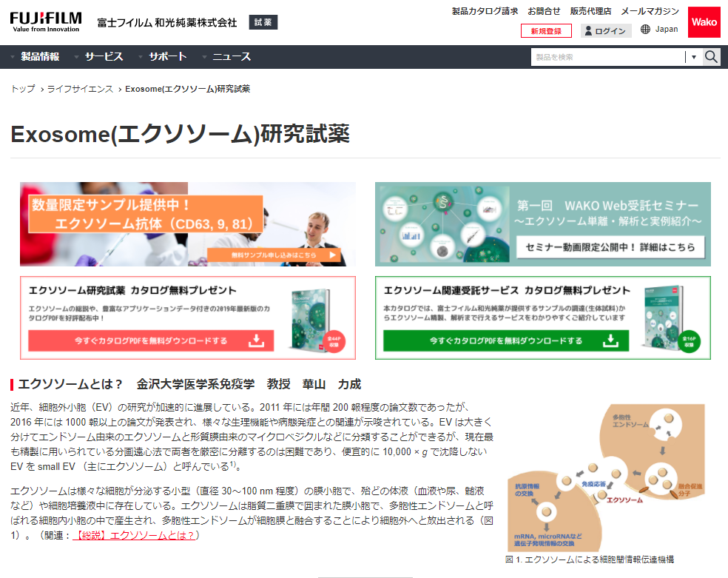728x578 pixels.
Task: Open the exosome antibody sample banner
Action: pos(188,224)
